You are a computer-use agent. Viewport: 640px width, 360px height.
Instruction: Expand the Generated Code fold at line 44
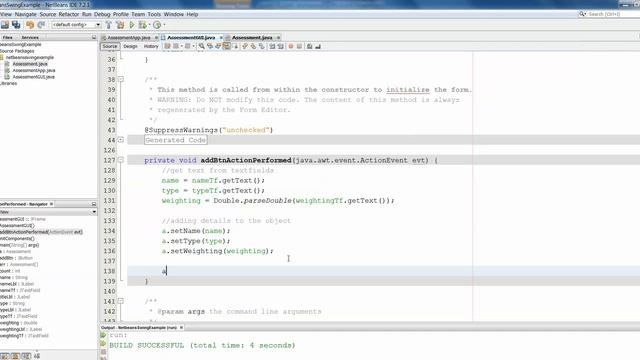[121, 140]
